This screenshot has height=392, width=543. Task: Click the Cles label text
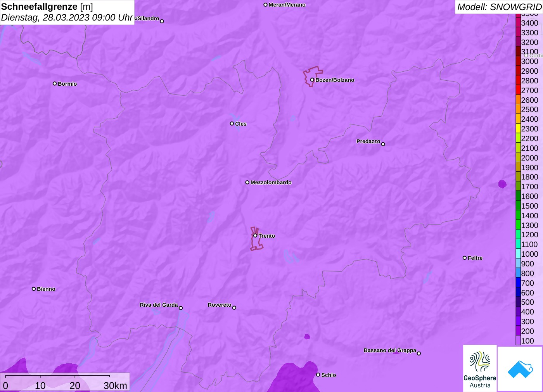click(x=241, y=124)
